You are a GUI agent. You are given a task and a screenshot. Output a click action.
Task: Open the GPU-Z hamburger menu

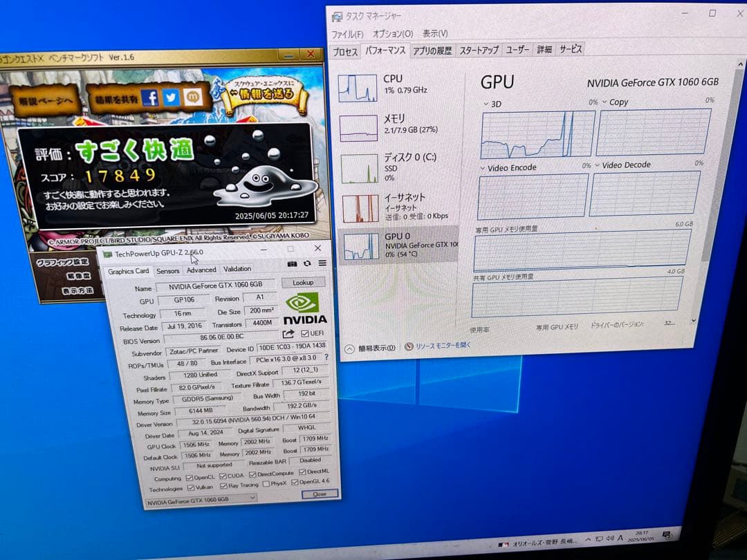tap(322, 263)
